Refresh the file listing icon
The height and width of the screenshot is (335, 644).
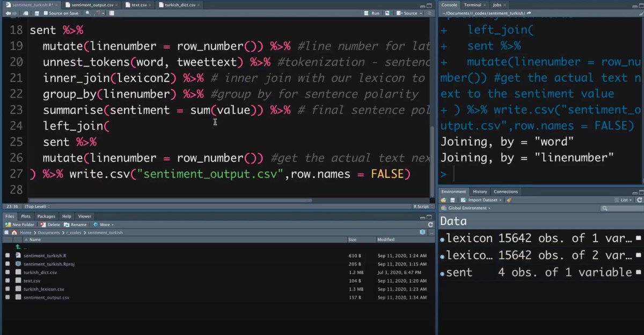[430, 225]
